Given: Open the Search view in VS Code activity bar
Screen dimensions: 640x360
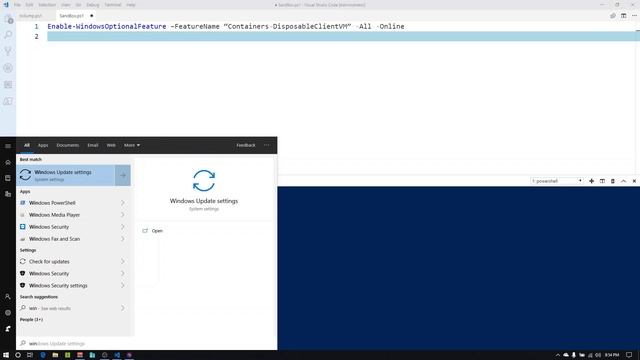Looking at the screenshot, I should point(8,35).
